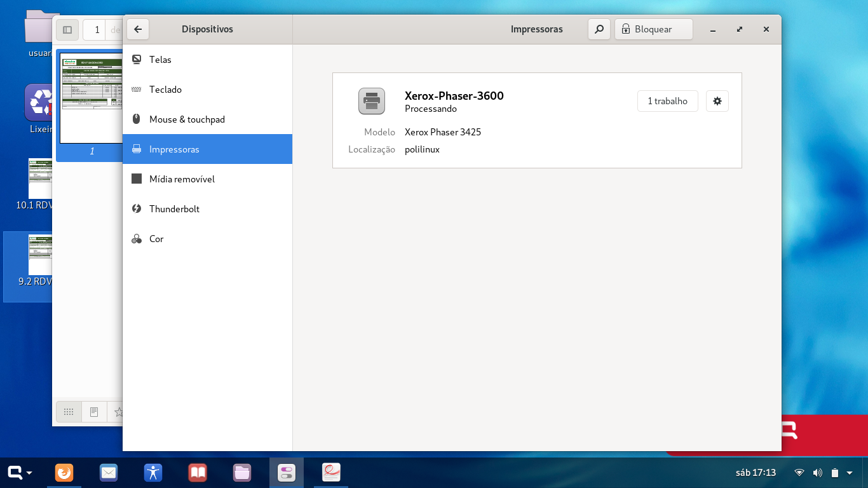Click the Bloquear lock button
This screenshot has height=488, width=868.
tap(653, 29)
